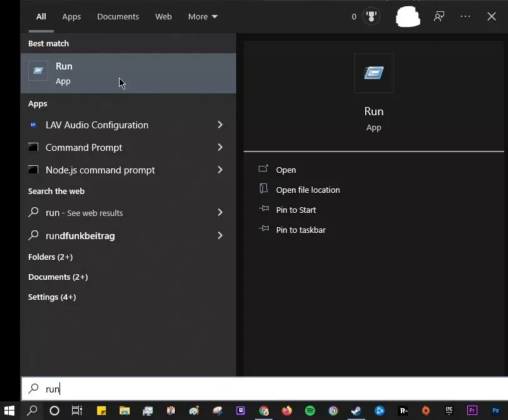Click Pin to taskbar action
The width and height of the screenshot is (508, 420).
[301, 230]
